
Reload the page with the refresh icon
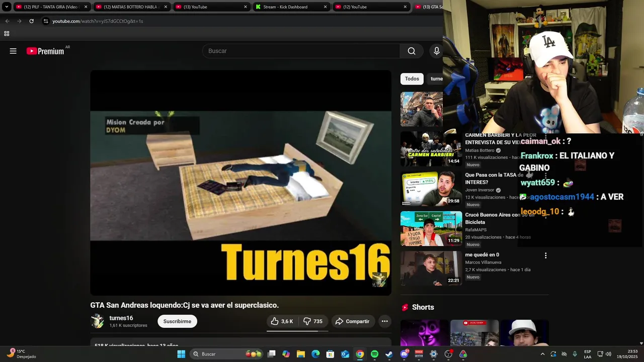pyautogui.click(x=31, y=21)
